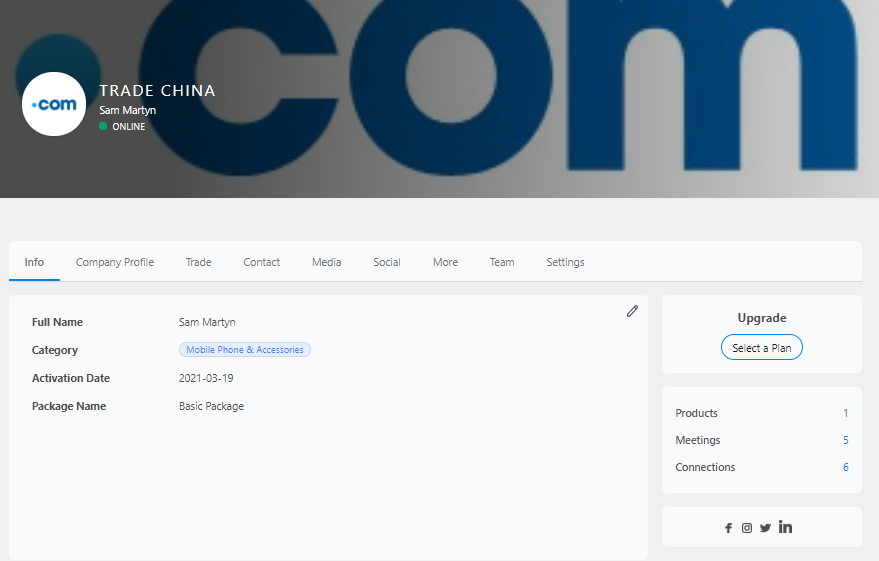Click the TRADE CHINA company title
This screenshot has width=879, height=561.
click(x=158, y=91)
